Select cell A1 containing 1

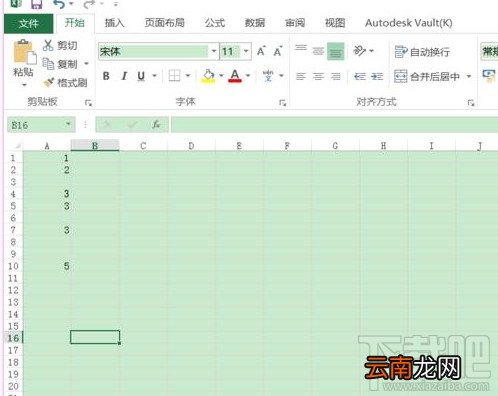click(x=47, y=158)
